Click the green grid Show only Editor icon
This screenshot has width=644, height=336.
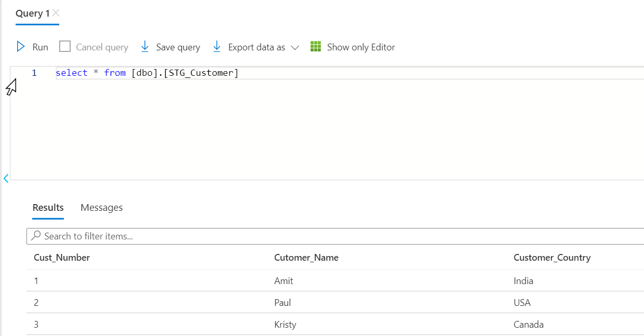tap(316, 47)
